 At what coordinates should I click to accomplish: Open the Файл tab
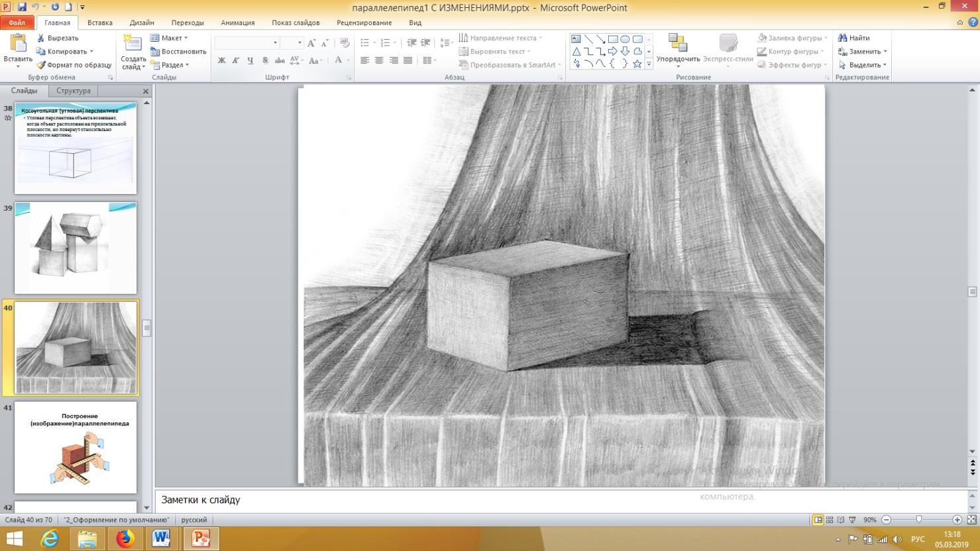(17, 23)
